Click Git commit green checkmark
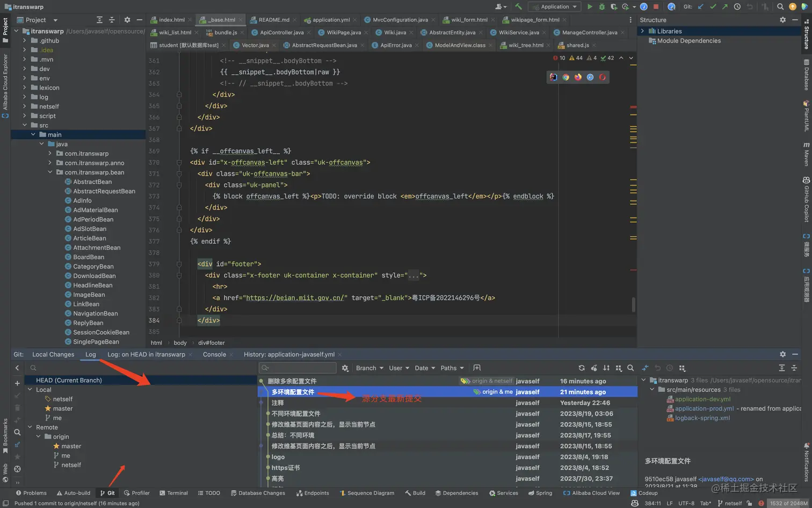The height and width of the screenshot is (508, 812). coord(713,6)
